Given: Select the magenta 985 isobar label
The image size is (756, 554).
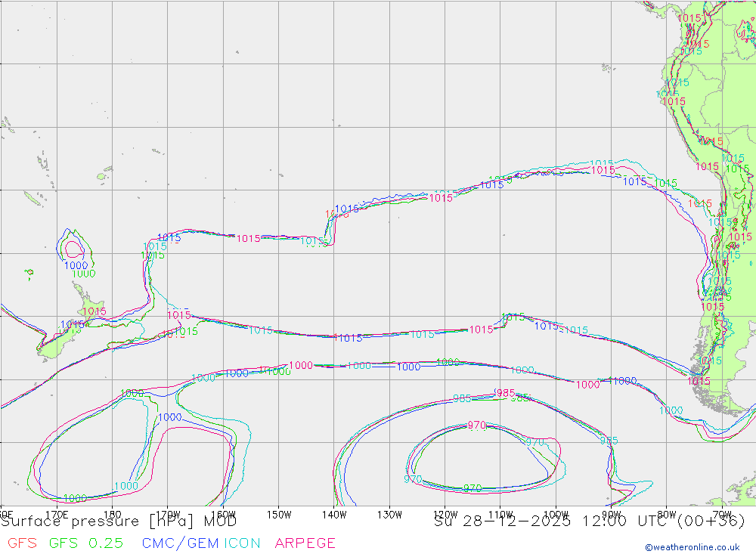Looking at the screenshot, I should click(505, 393).
